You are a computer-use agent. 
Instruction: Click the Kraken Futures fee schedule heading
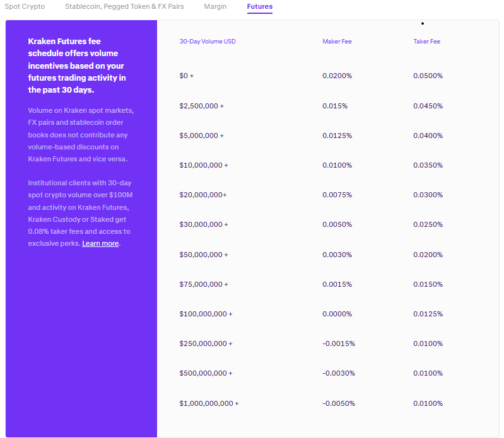click(x=77, y=66)
